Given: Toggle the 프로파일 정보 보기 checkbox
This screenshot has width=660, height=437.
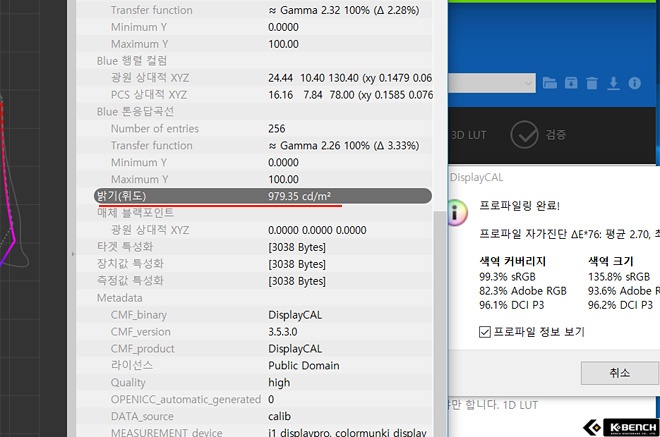Looking at the screenshot, I should point(484,332).
